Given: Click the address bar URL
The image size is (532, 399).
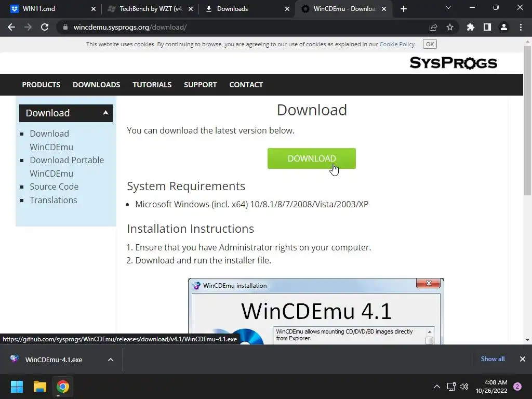Looking at the screenshot, I should point(130,27).
